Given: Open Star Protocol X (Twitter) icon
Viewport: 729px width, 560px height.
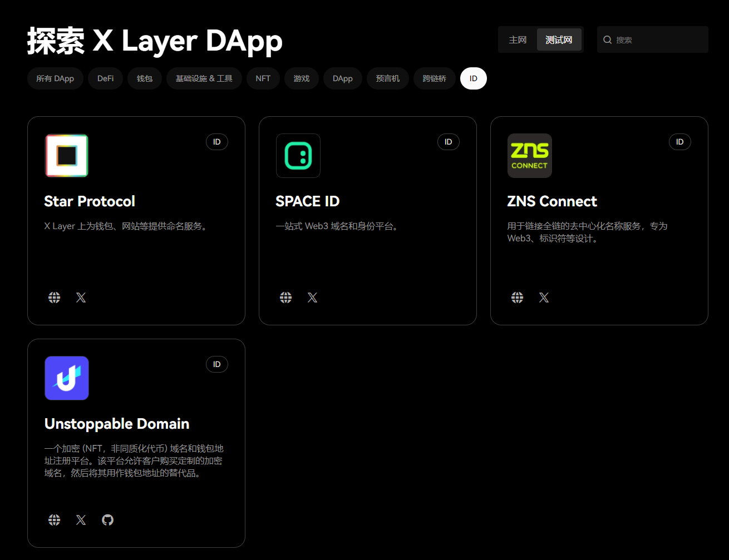Looking at the screenshot, I should click(x=81, y=298).
